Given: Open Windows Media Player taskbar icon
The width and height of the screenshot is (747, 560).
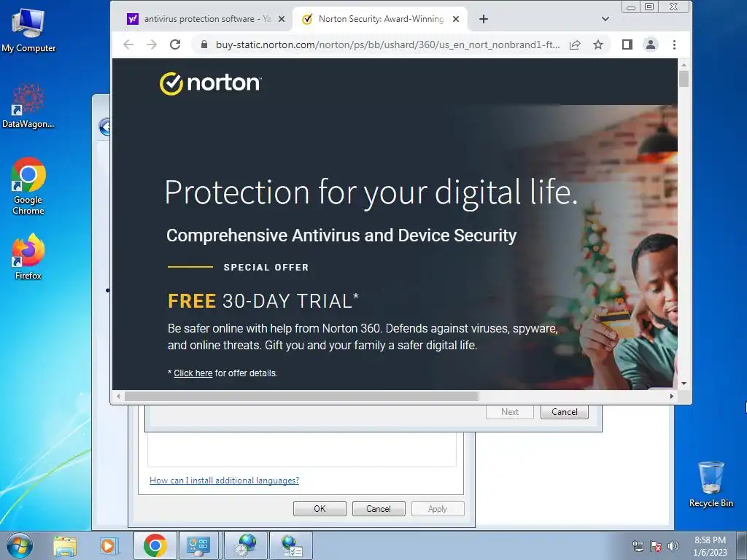Looking at the screenshot, I should (x=108, y=545).
